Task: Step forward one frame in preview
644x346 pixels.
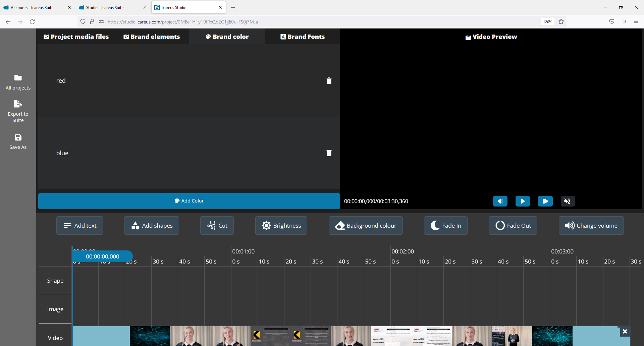Action: tap(545, 201)
